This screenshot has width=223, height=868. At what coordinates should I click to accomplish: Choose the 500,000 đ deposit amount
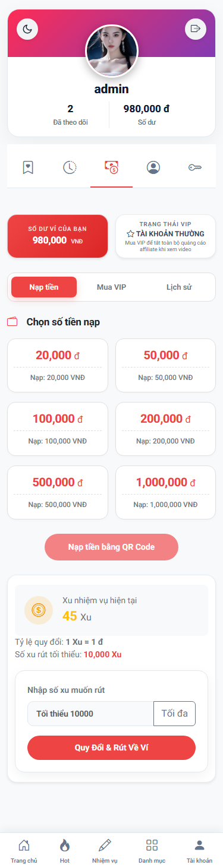pyautogui.click(x=58, y=492)
